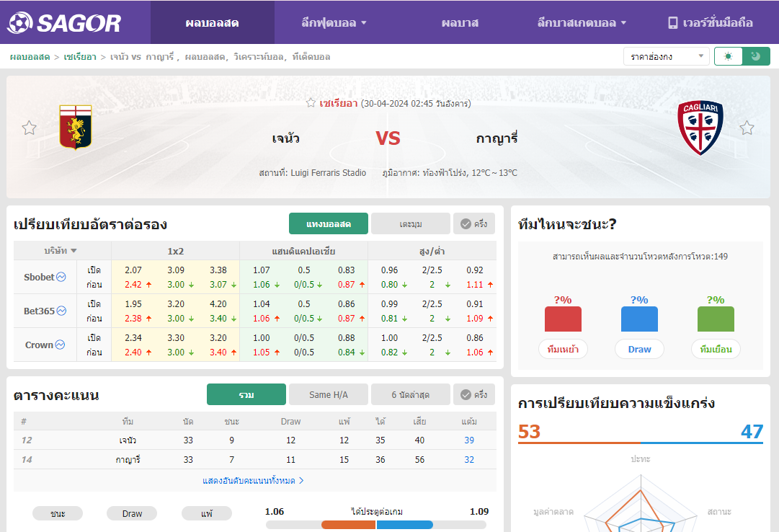Click กาญารี่ row in standings table
The image size is (779, 532).
tap(255, 459)
